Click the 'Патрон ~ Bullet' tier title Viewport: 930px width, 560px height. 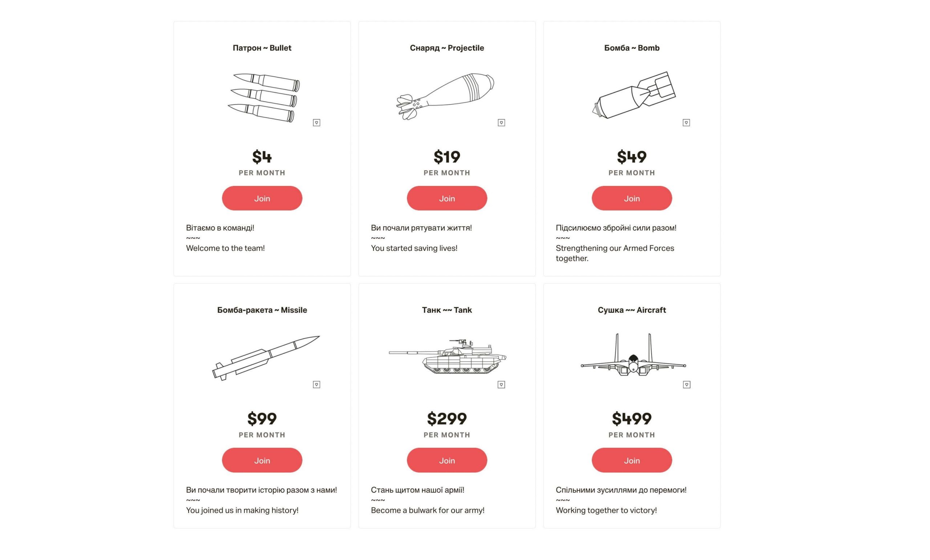[262, 48]
